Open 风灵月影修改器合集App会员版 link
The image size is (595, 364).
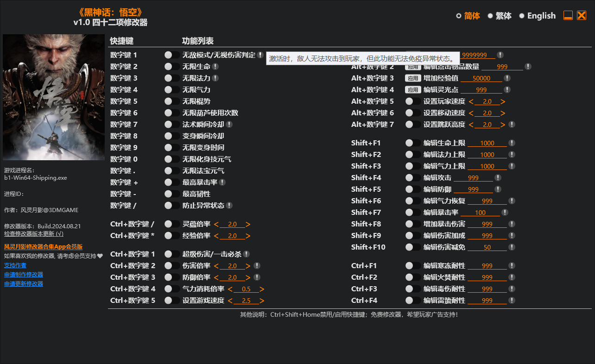[43, 247]
